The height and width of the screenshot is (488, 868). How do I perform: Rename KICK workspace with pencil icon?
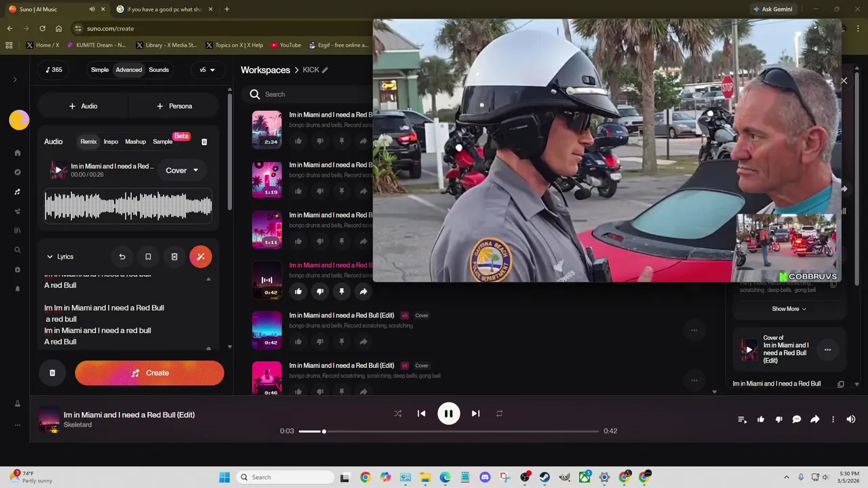(x=325, y=70)
